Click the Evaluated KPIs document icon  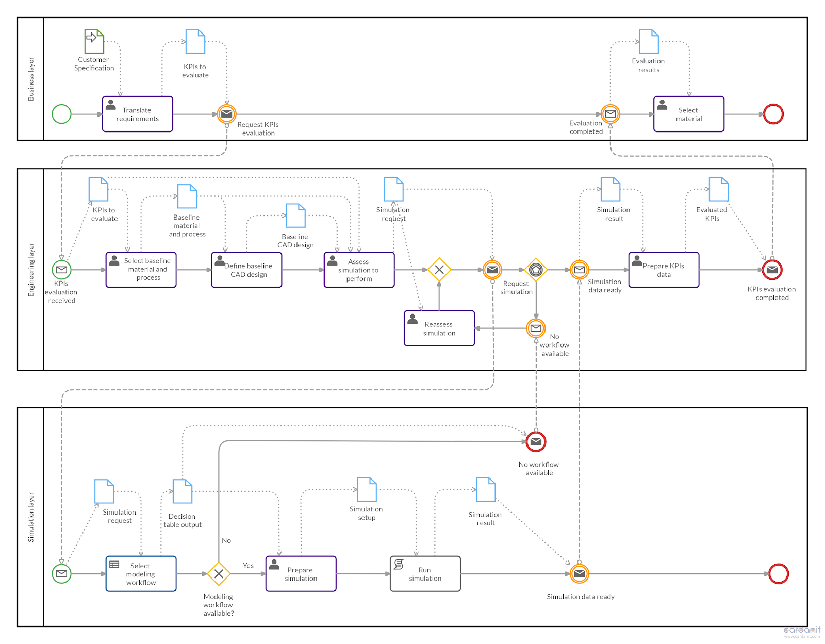719,189
